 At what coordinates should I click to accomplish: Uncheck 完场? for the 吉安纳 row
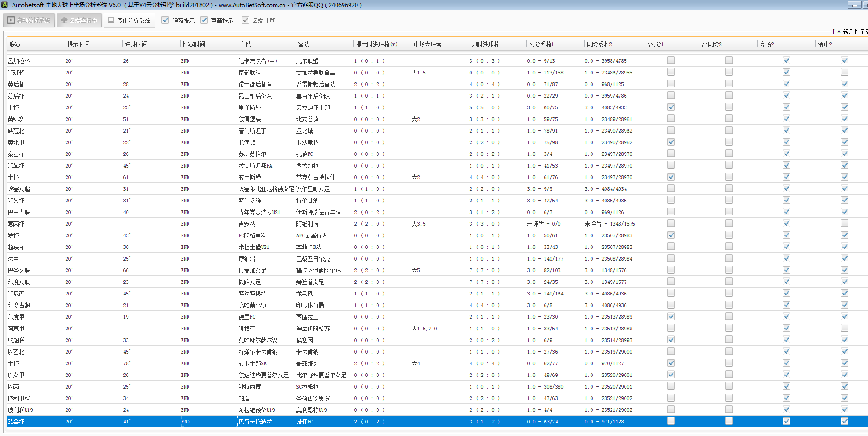coord(786,223)
